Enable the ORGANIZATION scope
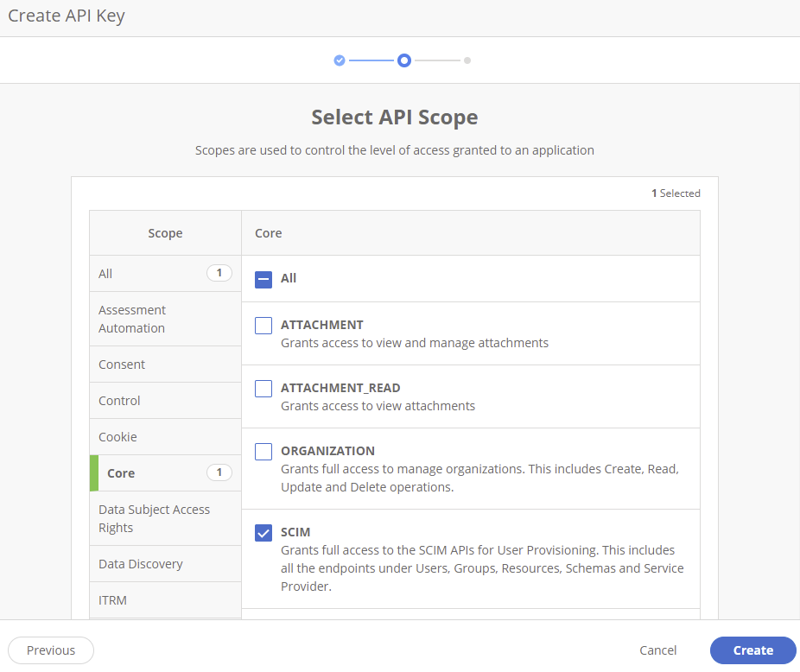The height and width of the screenshot is (672, 800). pyautogui.click(x=263, y=451)
